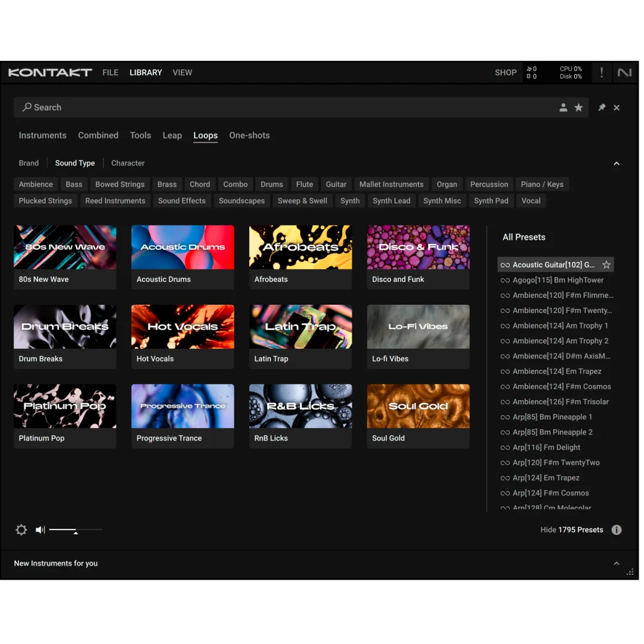
Task: Click the speaker preview volume icon
Action: (40, 530)
